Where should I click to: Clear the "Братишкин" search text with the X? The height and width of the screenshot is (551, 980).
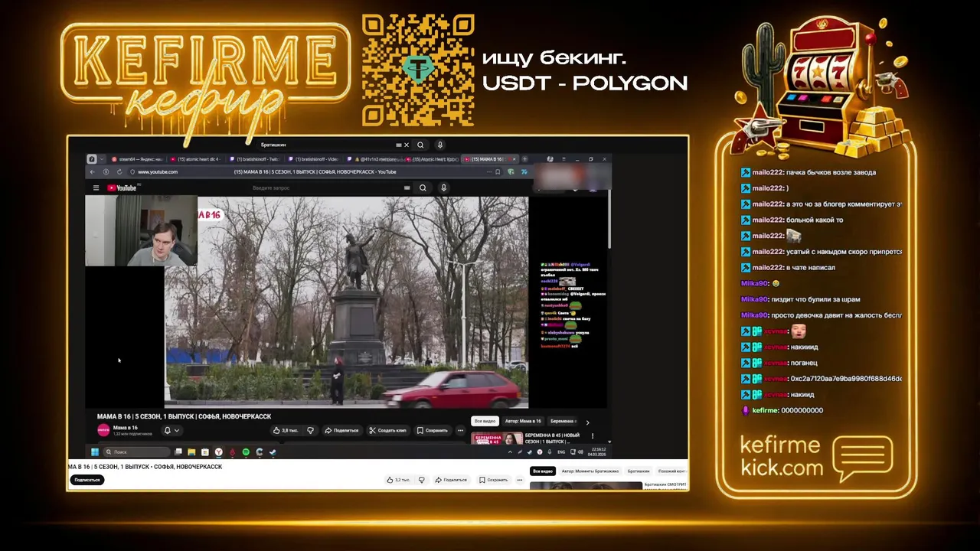[406, 145]
